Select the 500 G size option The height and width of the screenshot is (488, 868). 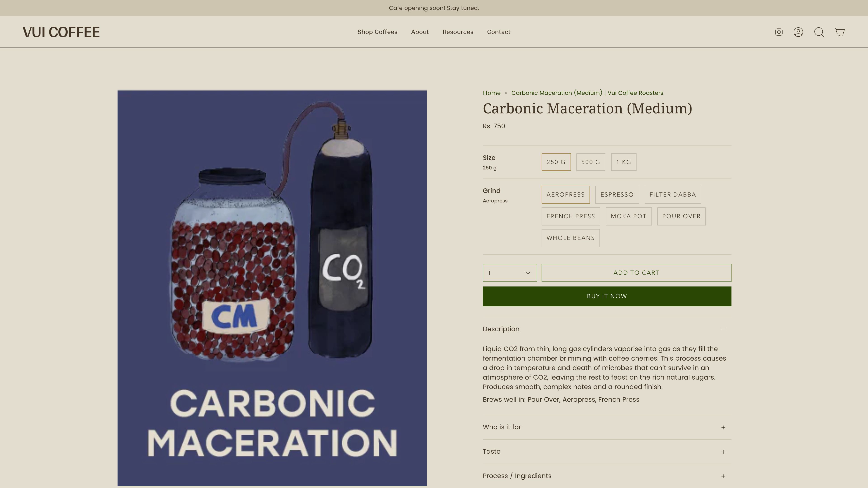point(590,162)
